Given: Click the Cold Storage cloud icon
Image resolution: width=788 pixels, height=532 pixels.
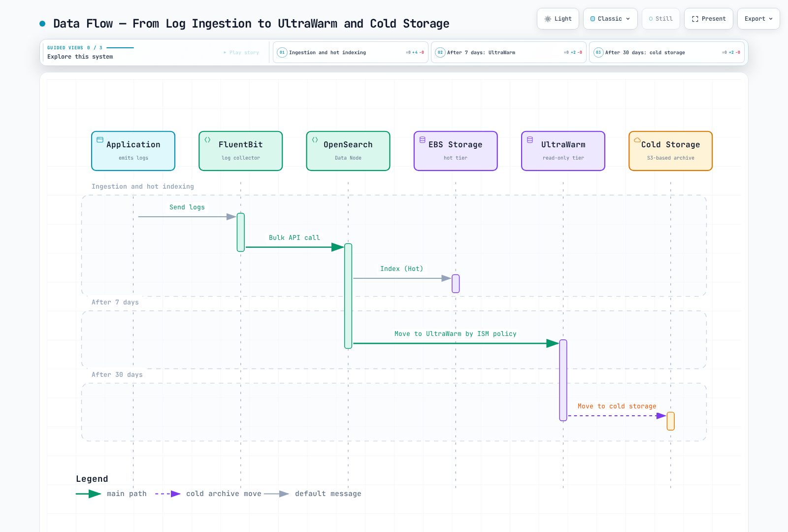Looking at the screenshot, I should 637,140.
